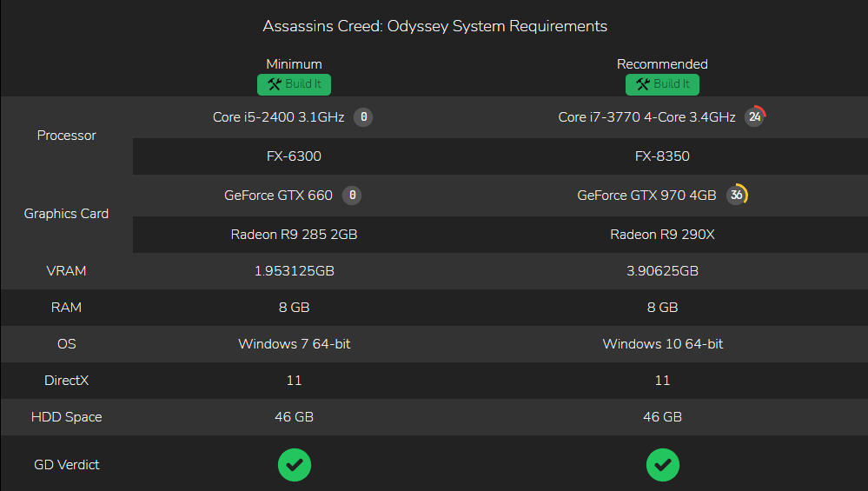
Task: Open the Radeon R9 285 2GB link
Action: (294, 235)
